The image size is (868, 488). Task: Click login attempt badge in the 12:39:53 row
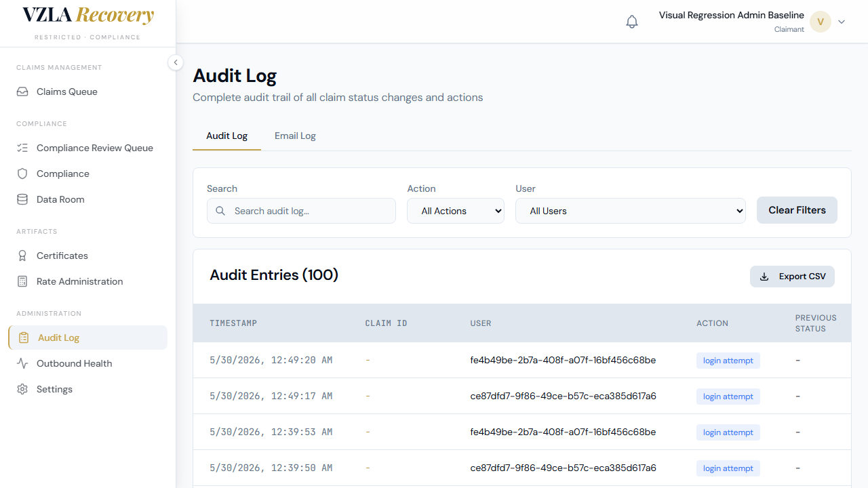728,432
